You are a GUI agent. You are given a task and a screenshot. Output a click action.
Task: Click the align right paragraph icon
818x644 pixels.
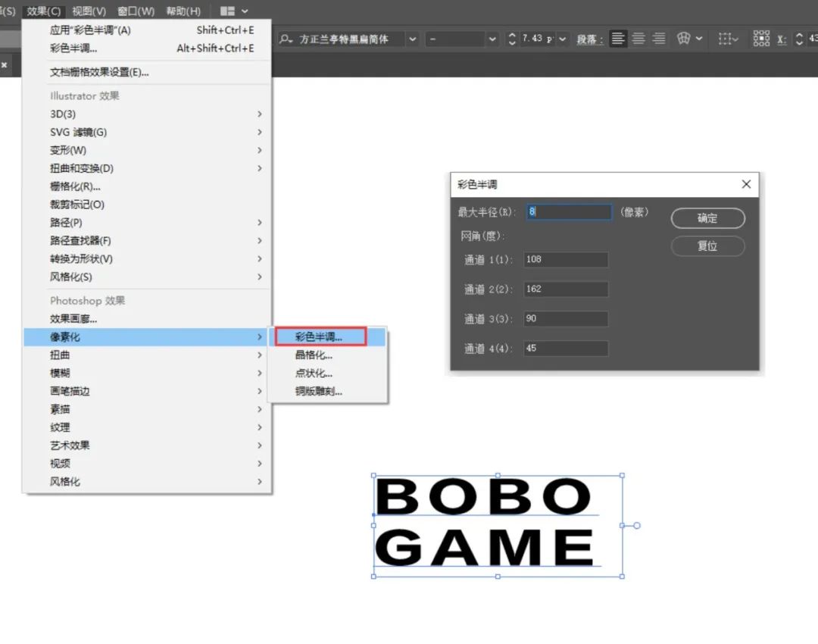click(x=660, y=39)
